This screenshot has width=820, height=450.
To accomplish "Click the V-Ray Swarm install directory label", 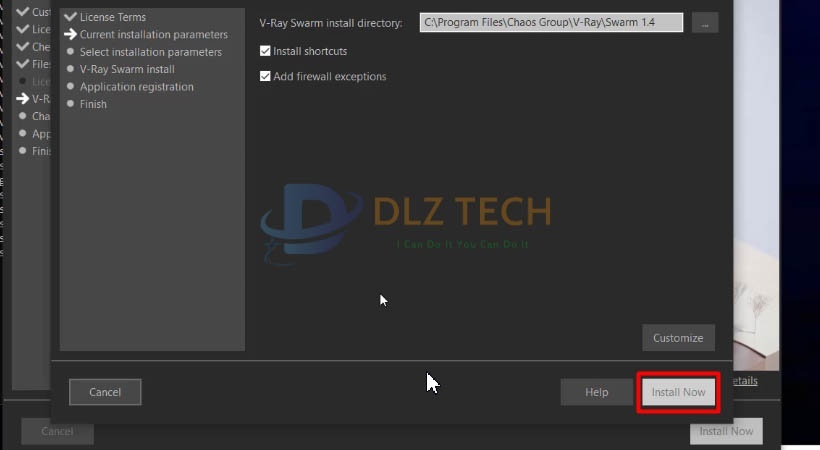I will click(331, 23).
